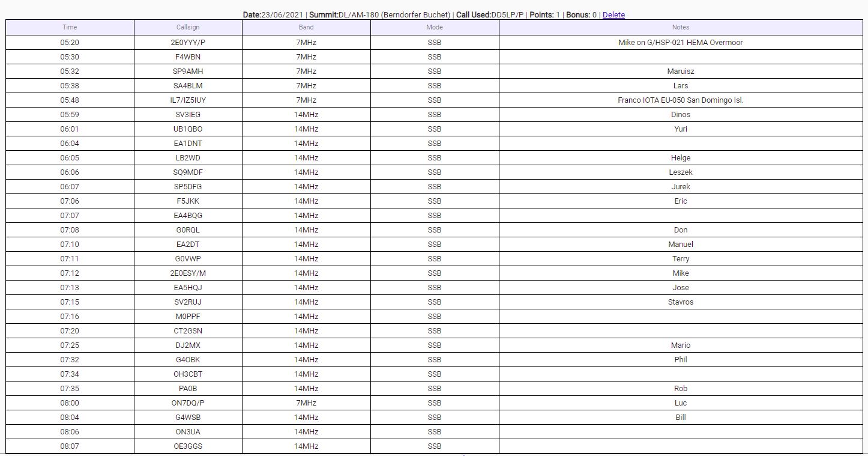The height and width of the screenshot is (456, 868).
Task: Click the note about HEMA Overmoor
Action: point(680,43)
